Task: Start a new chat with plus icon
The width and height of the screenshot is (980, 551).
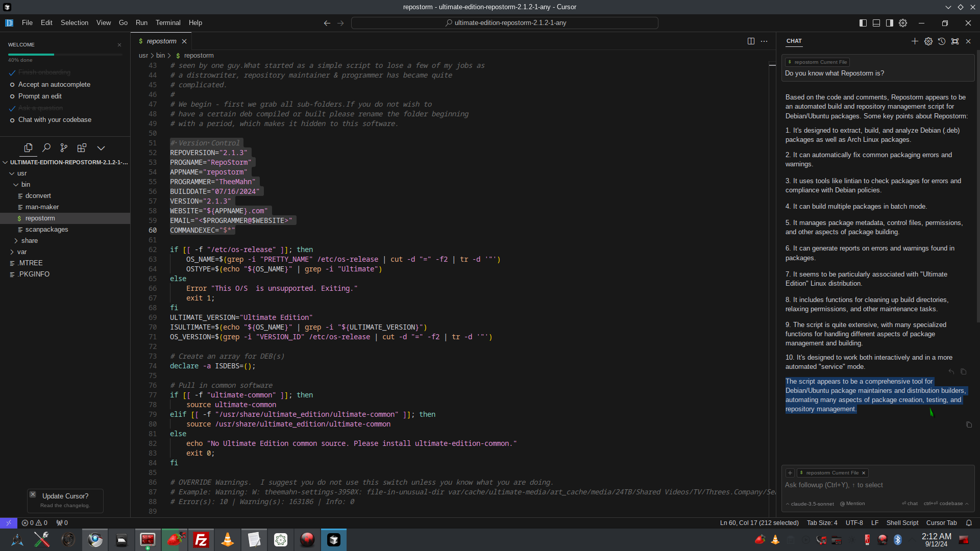Action: click(x=915, y=41)
